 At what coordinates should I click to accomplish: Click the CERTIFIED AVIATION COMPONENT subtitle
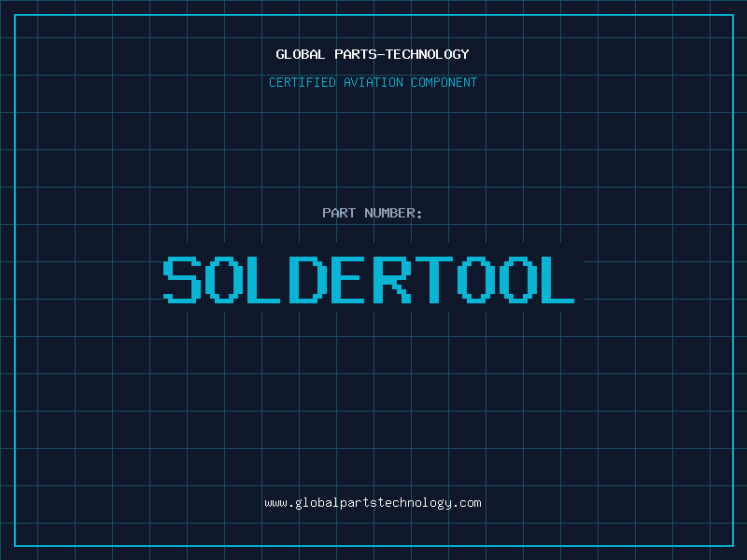[373, 82]
